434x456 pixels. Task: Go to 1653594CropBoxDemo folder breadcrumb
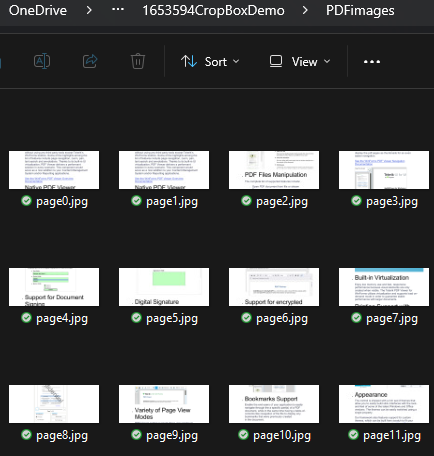pyautogui.click(x=213, y=10)
